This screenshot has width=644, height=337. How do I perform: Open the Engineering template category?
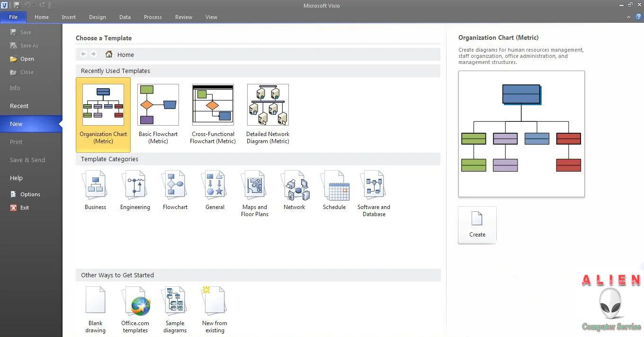(135, 191)
